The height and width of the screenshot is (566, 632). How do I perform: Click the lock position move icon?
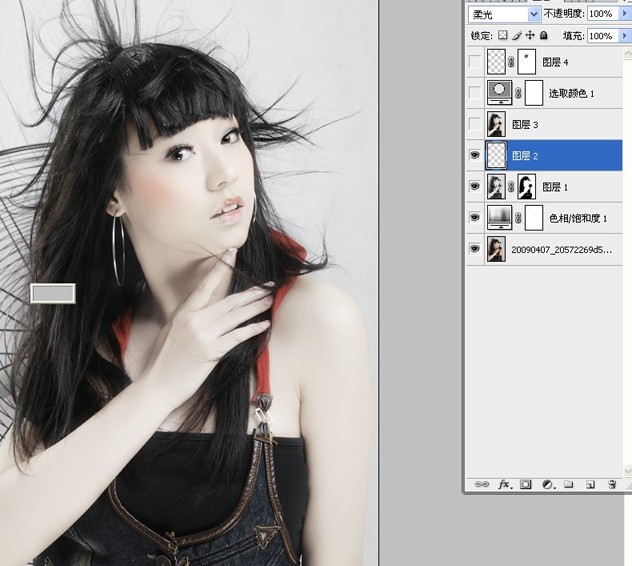point(530,35)
